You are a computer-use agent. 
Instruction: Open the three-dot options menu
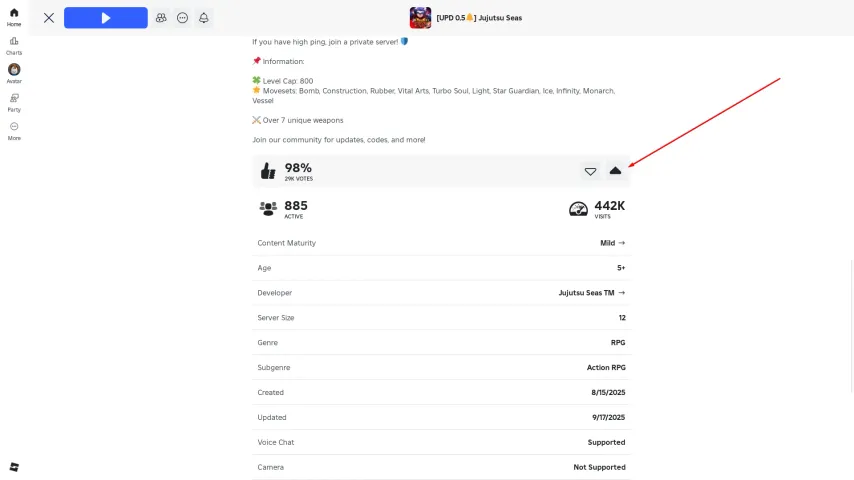coord(182,18)
